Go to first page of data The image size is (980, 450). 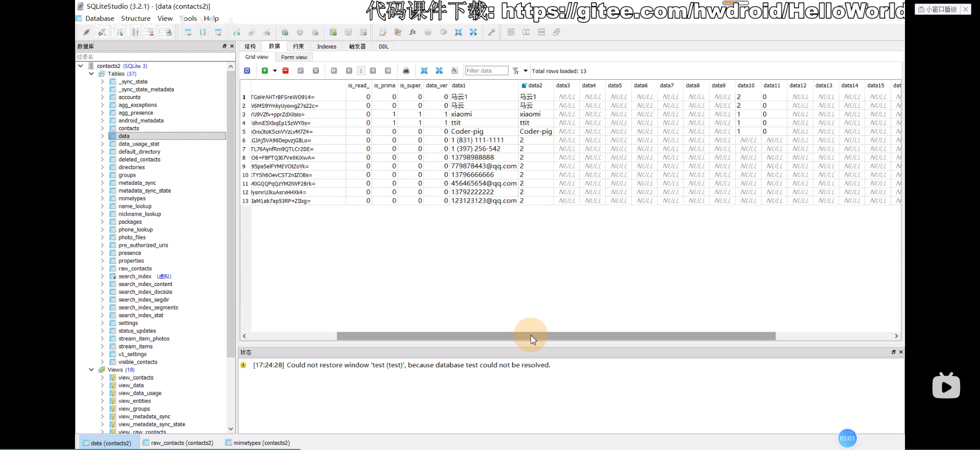click(334, 70)
